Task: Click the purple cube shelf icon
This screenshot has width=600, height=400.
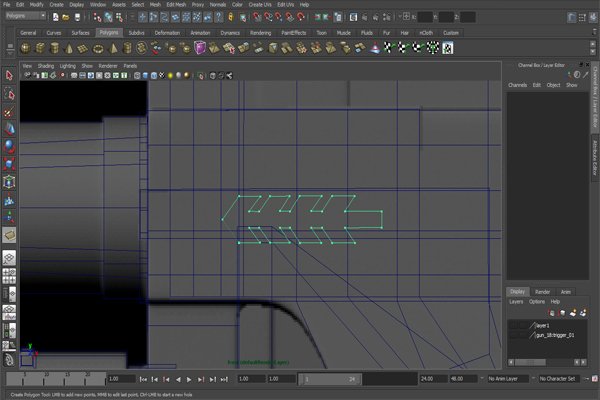Action: coord(200,48)
